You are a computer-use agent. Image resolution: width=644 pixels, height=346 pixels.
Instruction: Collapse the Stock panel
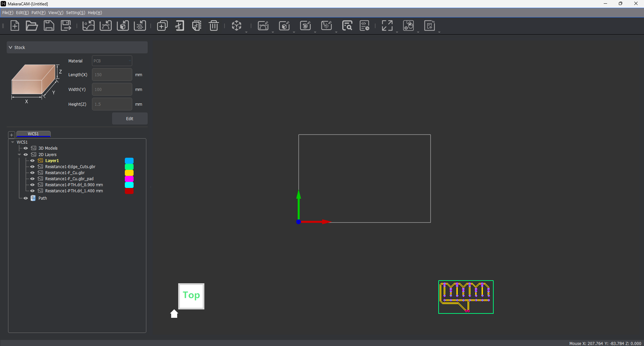[10, 47]
